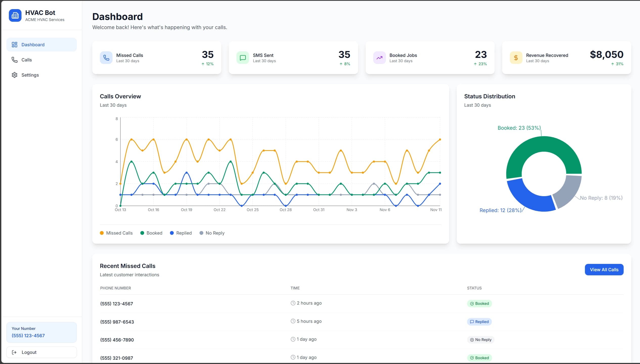The height and width of the screenshot is (364, 640).
Task: Toggle the Booked series in the legend
Action: coord(151,233)
